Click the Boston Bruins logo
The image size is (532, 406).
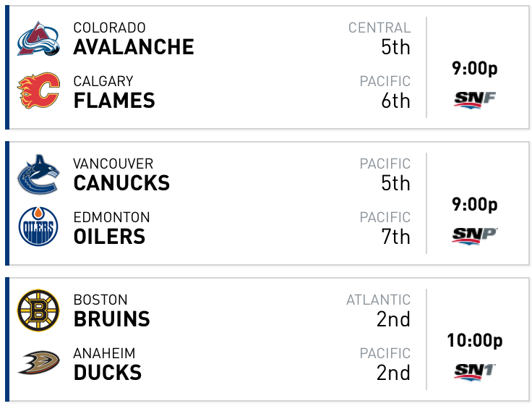coord(38,310)
